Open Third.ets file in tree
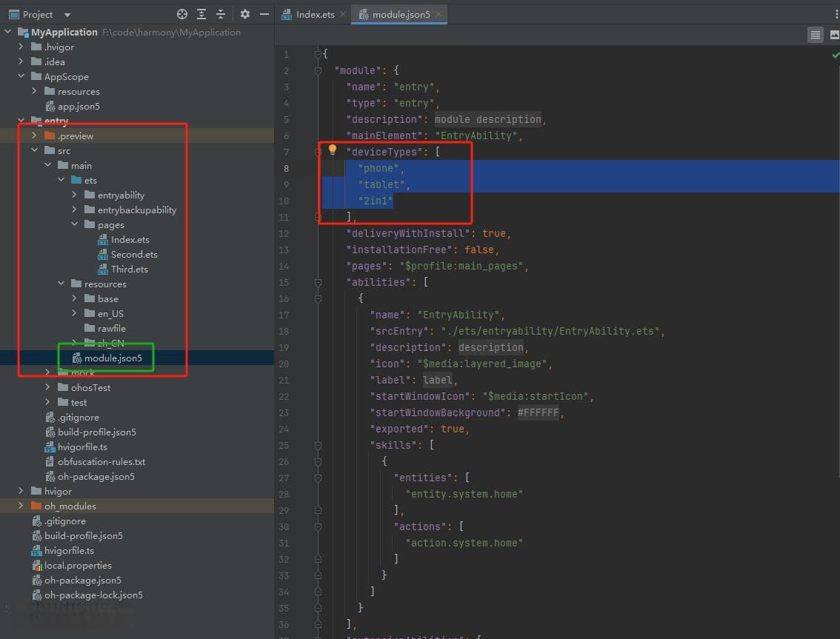Screen dimensions: 840x639 coord(129,269)
